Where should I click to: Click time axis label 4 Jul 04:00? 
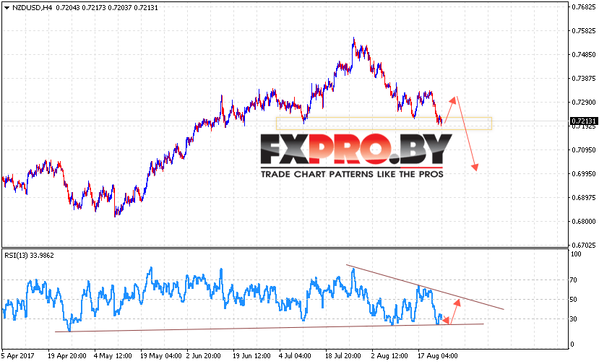pyautogui.click(x=295, y=356)
